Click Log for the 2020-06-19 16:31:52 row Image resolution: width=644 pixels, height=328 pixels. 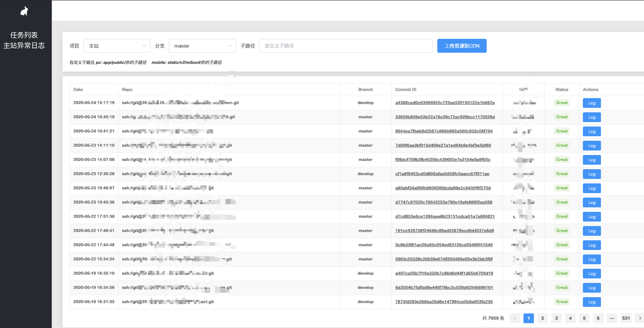click(x=591, y=302)
